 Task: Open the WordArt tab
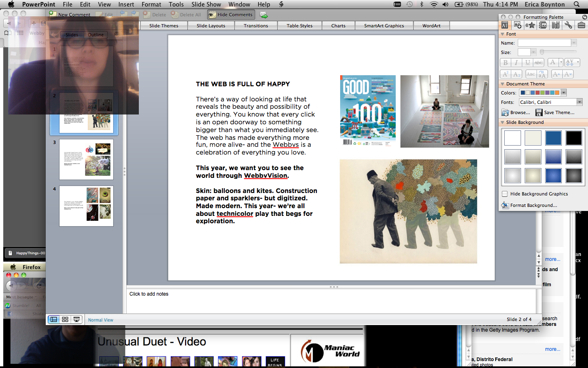(x=431, y=25)
